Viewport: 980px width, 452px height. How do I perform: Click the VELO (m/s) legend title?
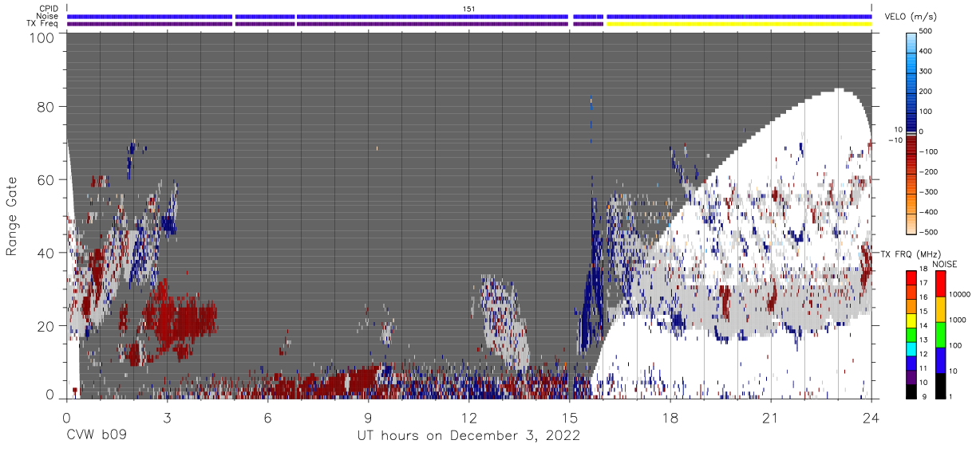[x=911, y=17]
